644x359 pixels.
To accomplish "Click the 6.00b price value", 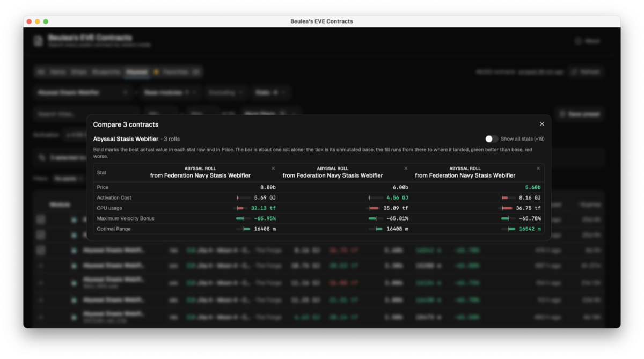I will coord(400,188).
